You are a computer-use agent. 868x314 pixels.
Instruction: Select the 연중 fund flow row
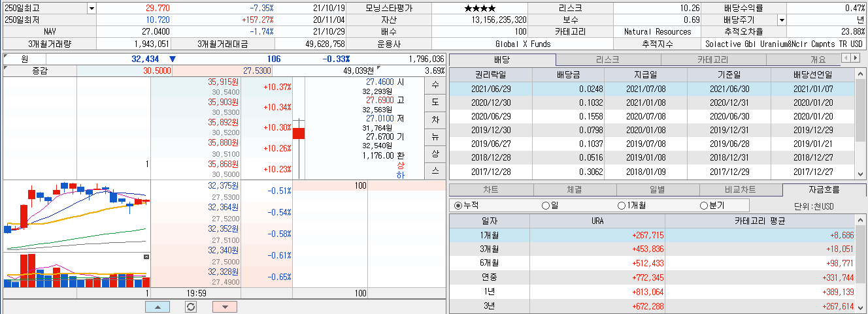coord(652,277)
